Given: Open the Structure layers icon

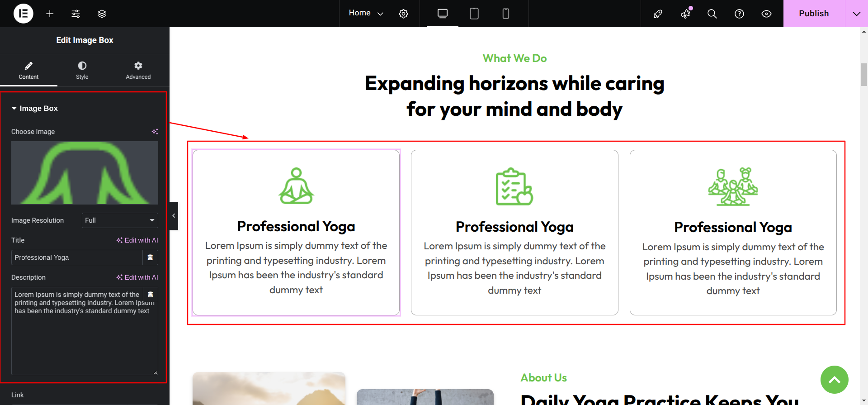Looking at the screenshot, I should point(102,14).
